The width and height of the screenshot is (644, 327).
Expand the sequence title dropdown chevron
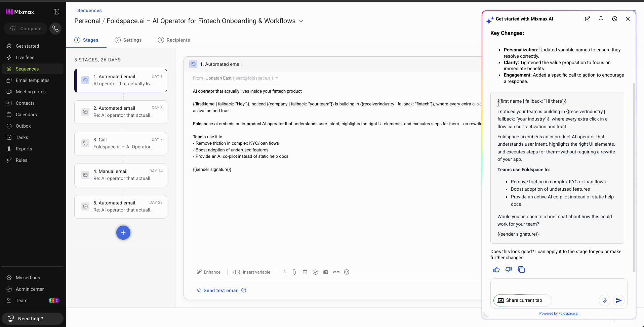point(301,21)
